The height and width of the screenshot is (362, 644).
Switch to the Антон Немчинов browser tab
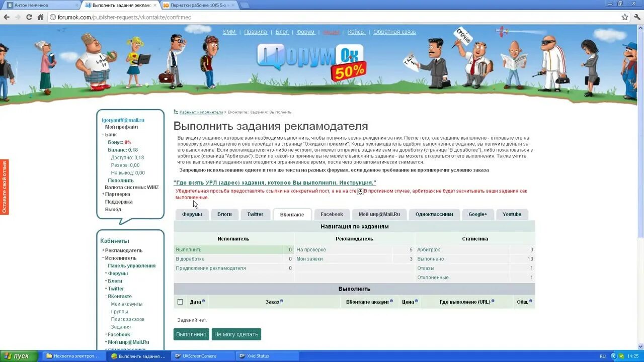pos(40,5)
